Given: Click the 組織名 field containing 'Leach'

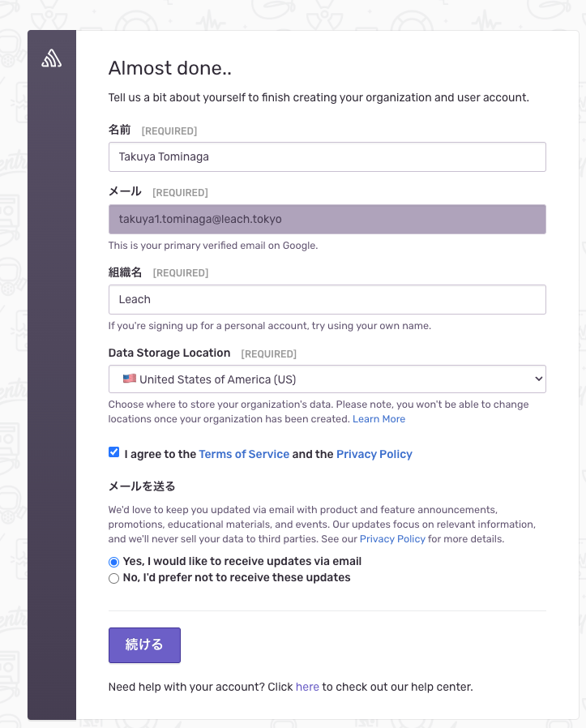Looking at the screenshot, I should point(327,299).
